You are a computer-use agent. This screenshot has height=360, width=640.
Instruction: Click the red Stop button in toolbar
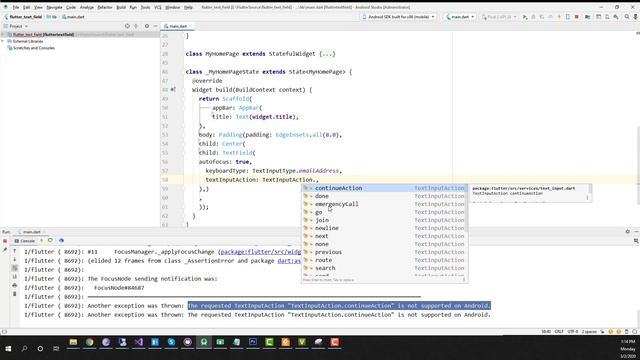pyautogui.click(x=577, y=17)
